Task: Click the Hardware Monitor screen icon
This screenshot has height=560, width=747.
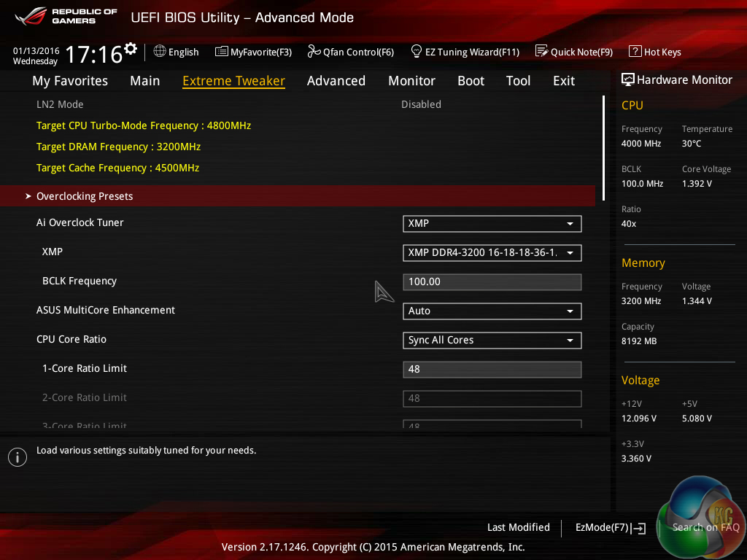Action: [628, 79]
